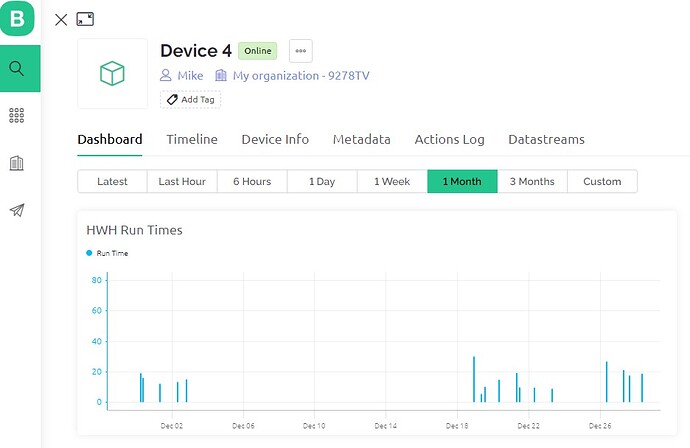This screenshot has height=448, width=690.
Task: Click the person icon beside Mike
Action: [x=165, y=75]
